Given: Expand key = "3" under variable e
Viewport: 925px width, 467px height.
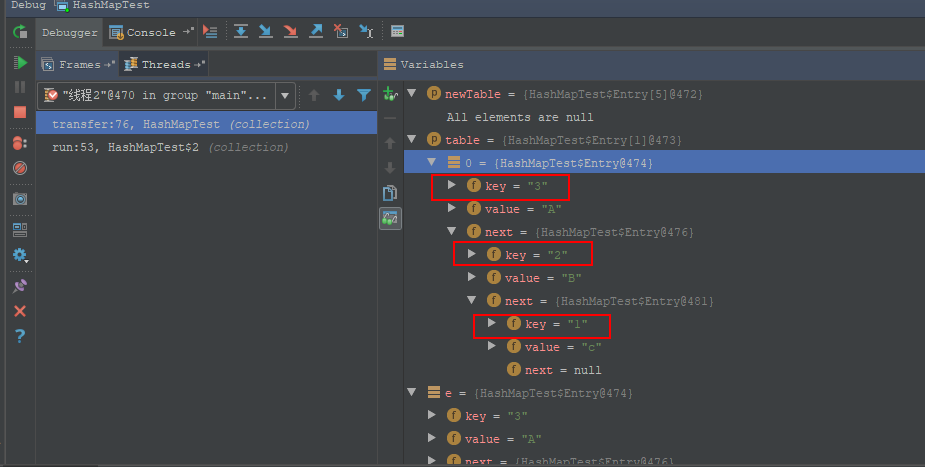Looking at the screenshot, I should [432, 415].
